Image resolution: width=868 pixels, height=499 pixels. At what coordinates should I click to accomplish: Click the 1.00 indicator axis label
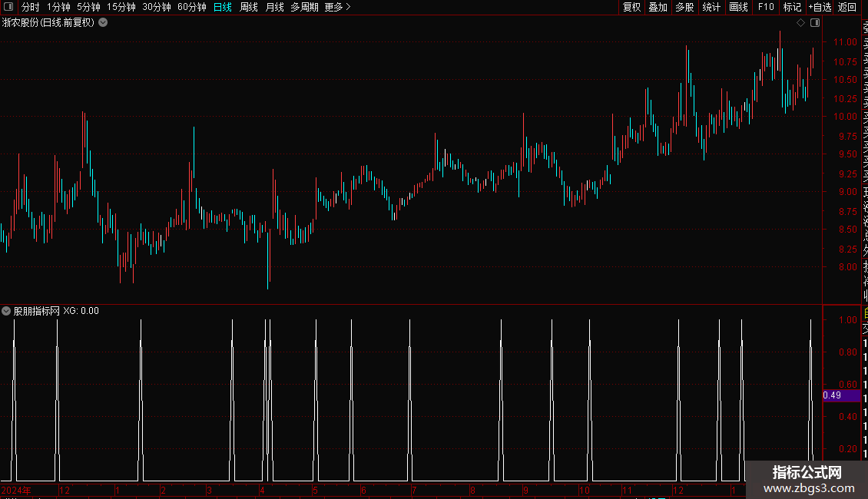tap(847, 320)
